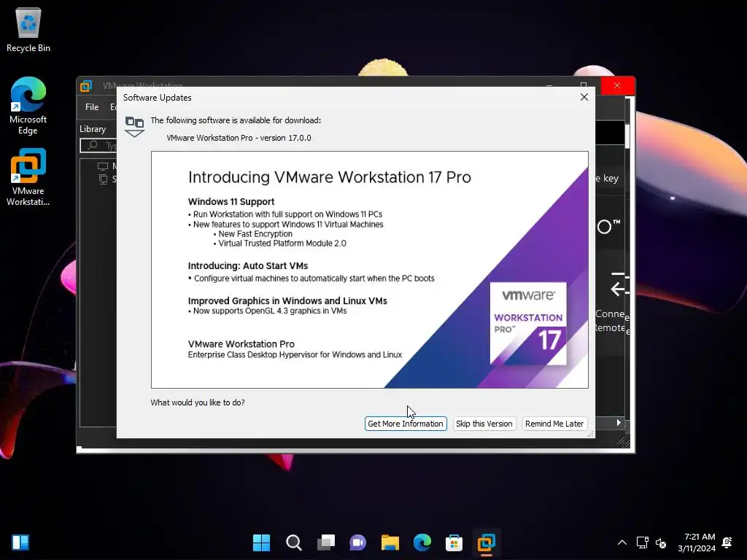Show hidden system tray icons
Image resolution: width=747 pixels, height=560 pixels.
coord(622,542)
